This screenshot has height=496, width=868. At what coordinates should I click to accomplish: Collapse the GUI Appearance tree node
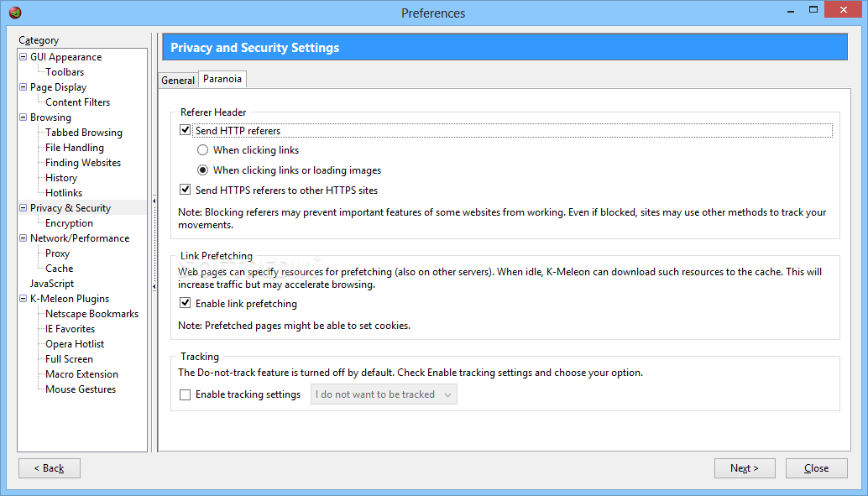click(24, 56)
